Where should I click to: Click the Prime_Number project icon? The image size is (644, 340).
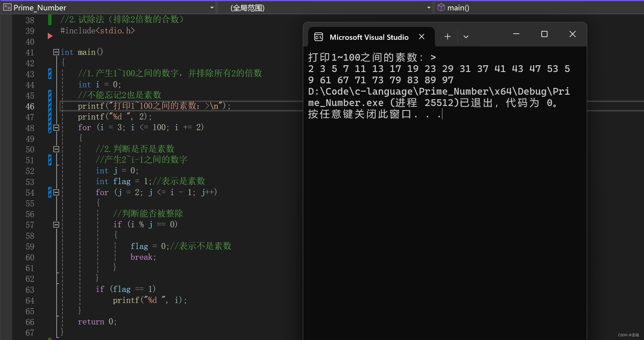[7, 7]
